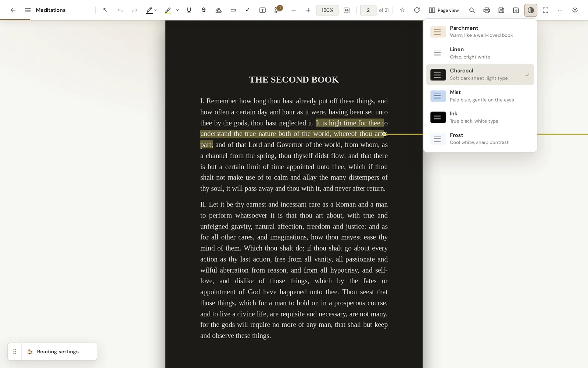Viewport: 588px width, 368px height.
Task: Click the page number input field
Action: point(368,10)
